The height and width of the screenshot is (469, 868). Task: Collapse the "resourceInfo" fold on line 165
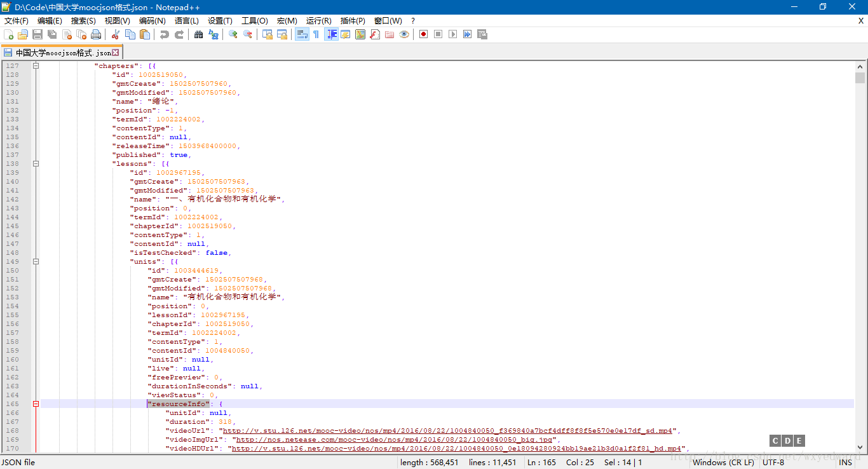pos(36,404)
